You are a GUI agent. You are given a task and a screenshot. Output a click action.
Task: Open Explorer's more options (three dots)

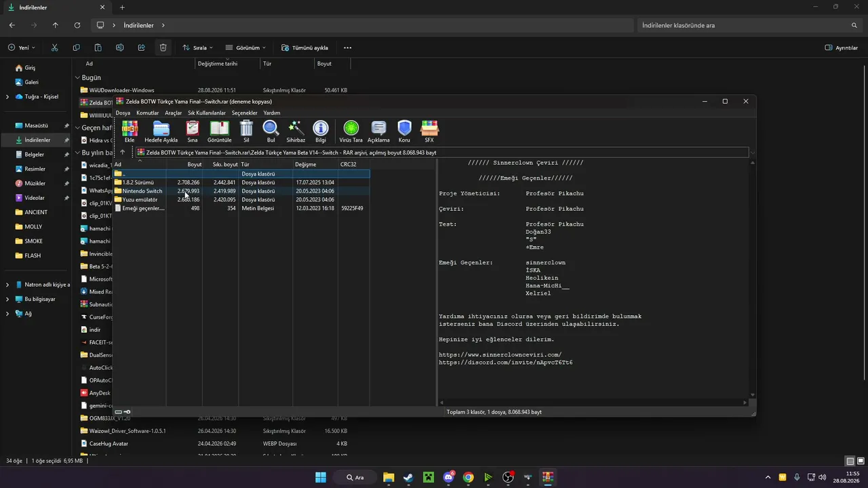point(348,47)
